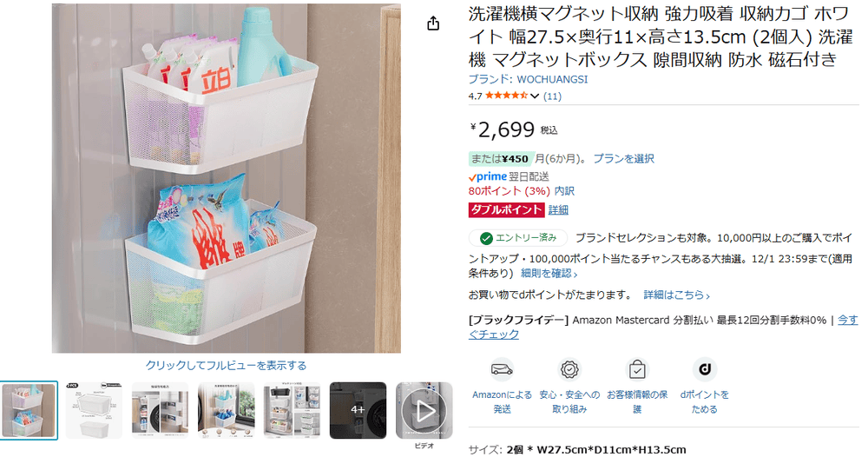Screen dimensions: 868x457
Task: Open 詳細はこちら d point details link
Action: pyautogui.click(x=676, y=295)
